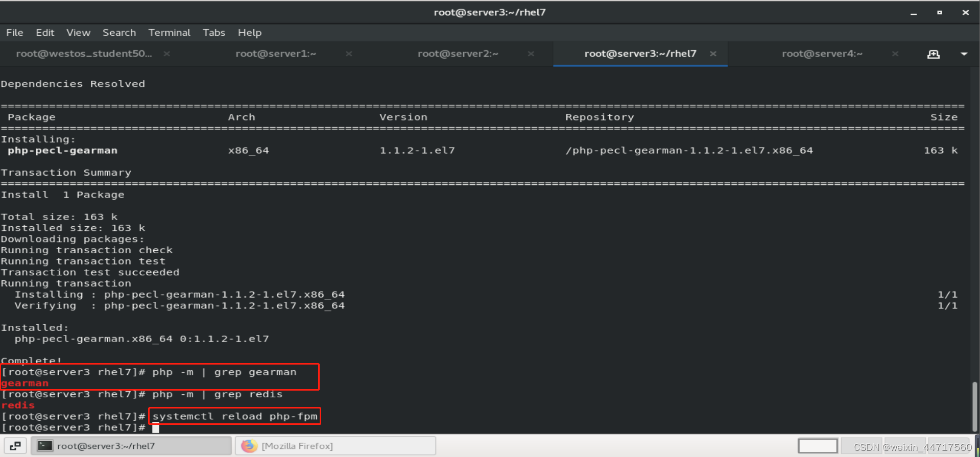Click the 'Verifying' php-pecl-gearman line
Image resolution: width=980 pixels, height=457 pixels.
(x=179, y=306)
